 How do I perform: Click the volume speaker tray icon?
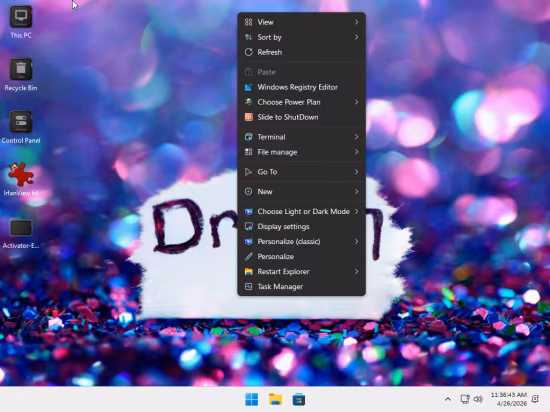point(478,399)
